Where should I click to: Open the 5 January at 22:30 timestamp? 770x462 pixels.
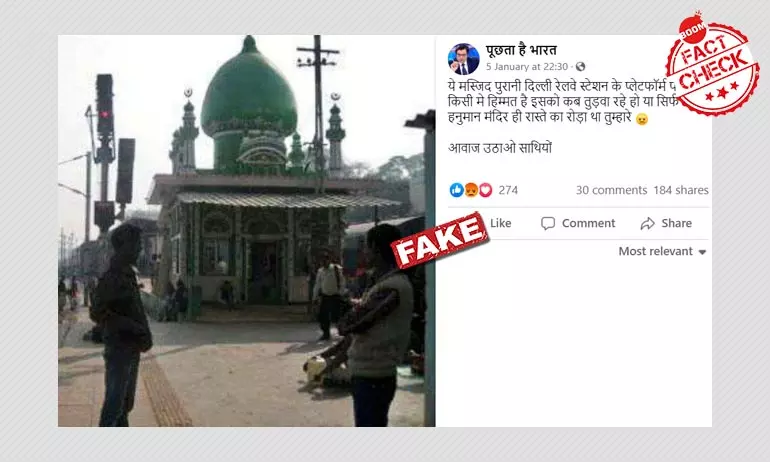click(527, 67)
